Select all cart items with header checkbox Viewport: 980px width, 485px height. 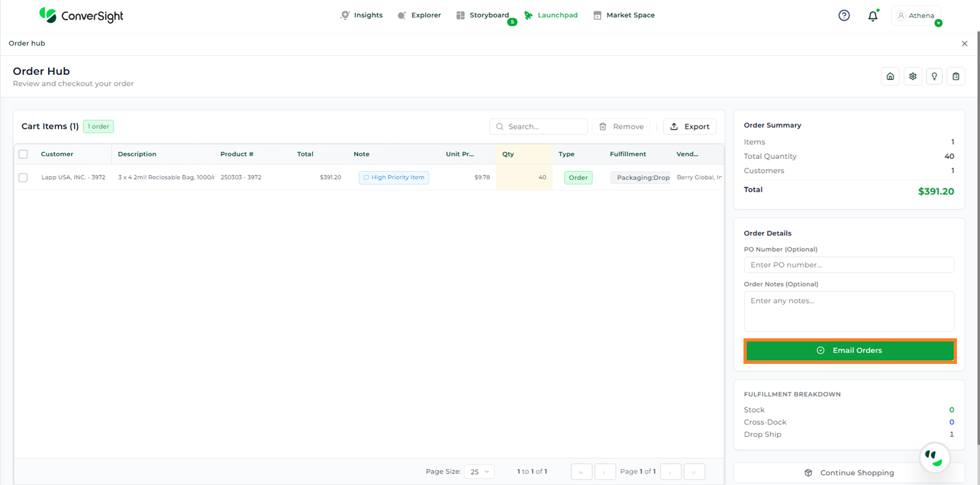(23, 154)
